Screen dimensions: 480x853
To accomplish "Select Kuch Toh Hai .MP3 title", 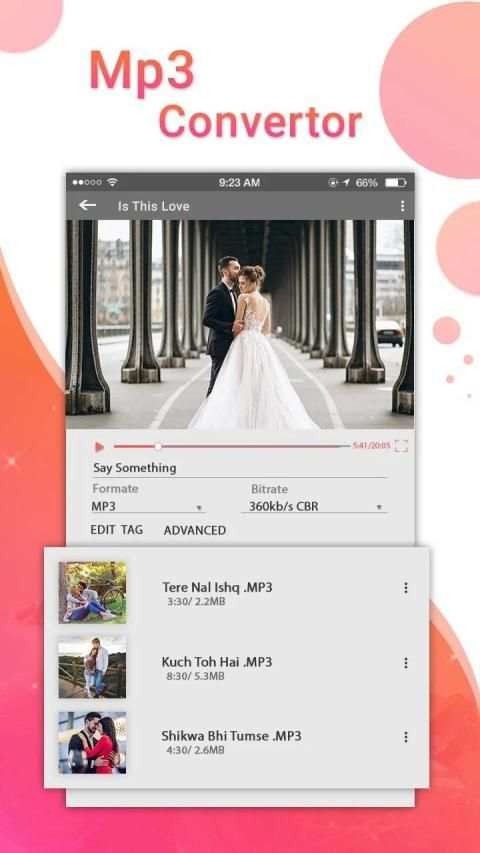I will [217, 662].
